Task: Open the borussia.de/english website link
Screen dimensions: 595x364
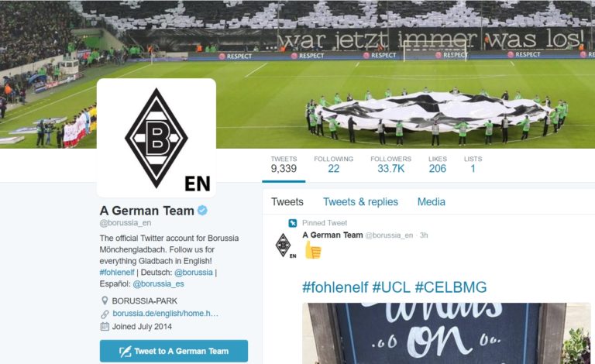Action: tap(166, 314)
